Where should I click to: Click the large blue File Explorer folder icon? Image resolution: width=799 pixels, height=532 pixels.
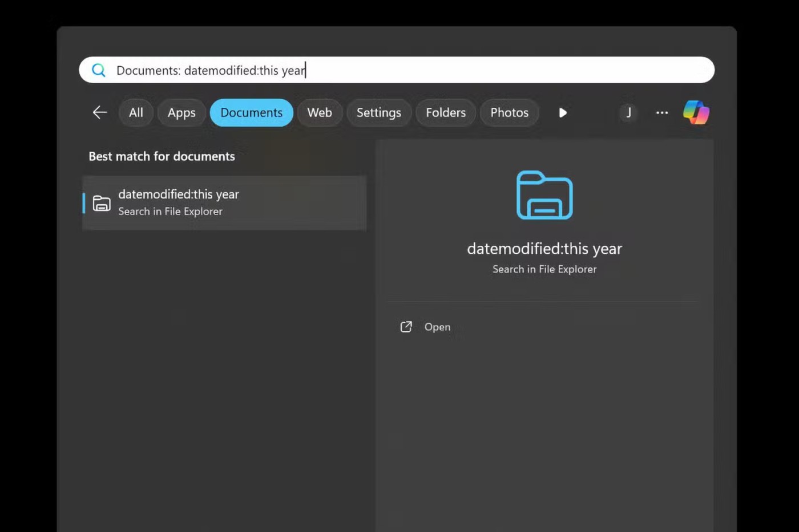(x=544, y=195)
